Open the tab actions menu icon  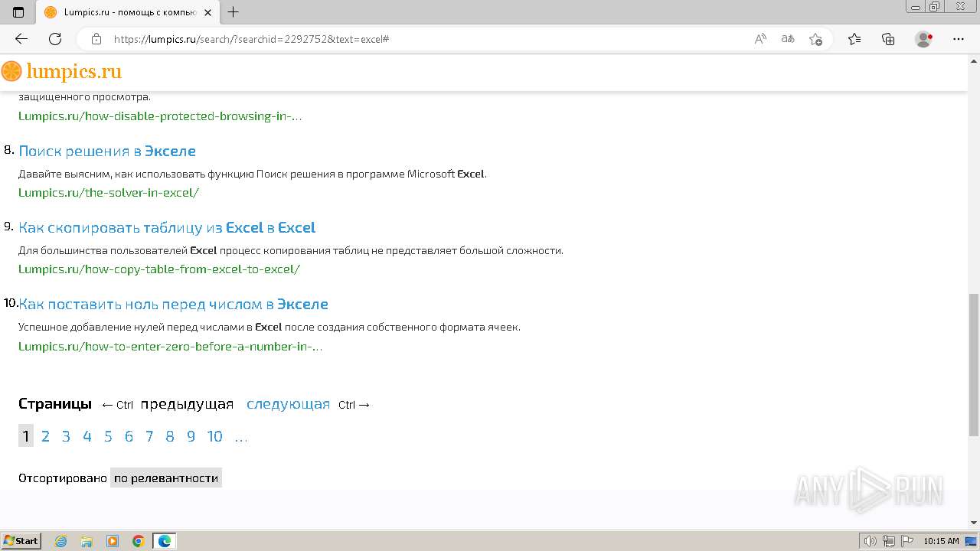pyautogui.click(x=18, y=12)
